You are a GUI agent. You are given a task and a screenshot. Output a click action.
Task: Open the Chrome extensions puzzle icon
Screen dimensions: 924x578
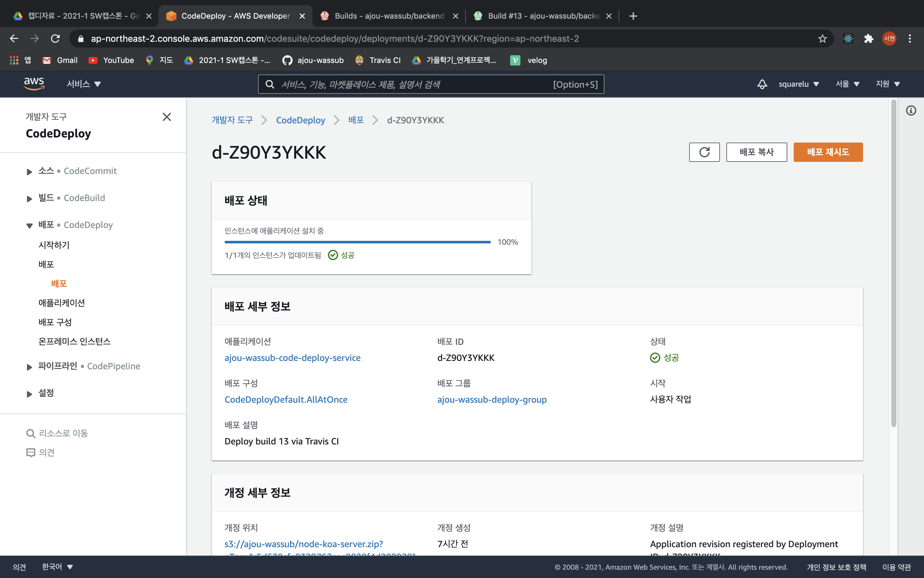coord(868,39)
